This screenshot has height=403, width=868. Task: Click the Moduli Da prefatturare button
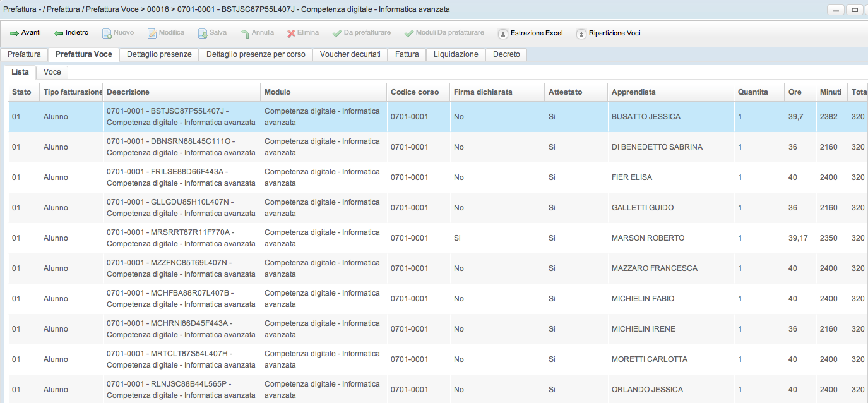[x=444, y=33]
